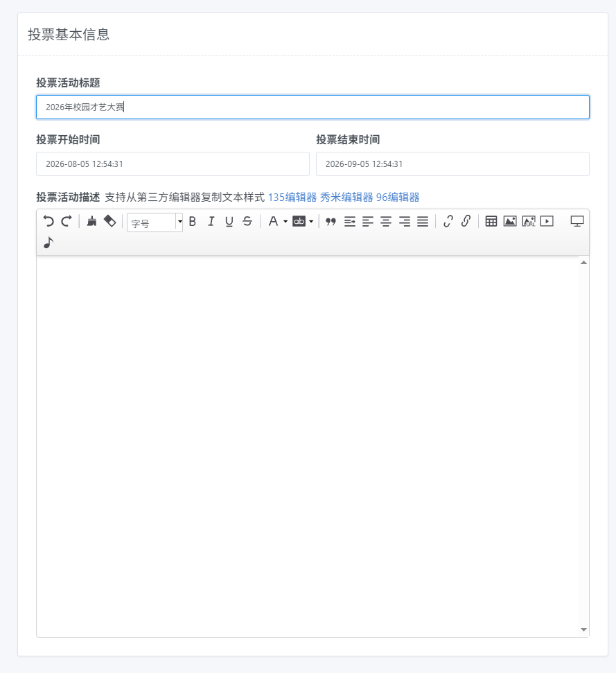Undo the last edit in the editor

point(49,222)
